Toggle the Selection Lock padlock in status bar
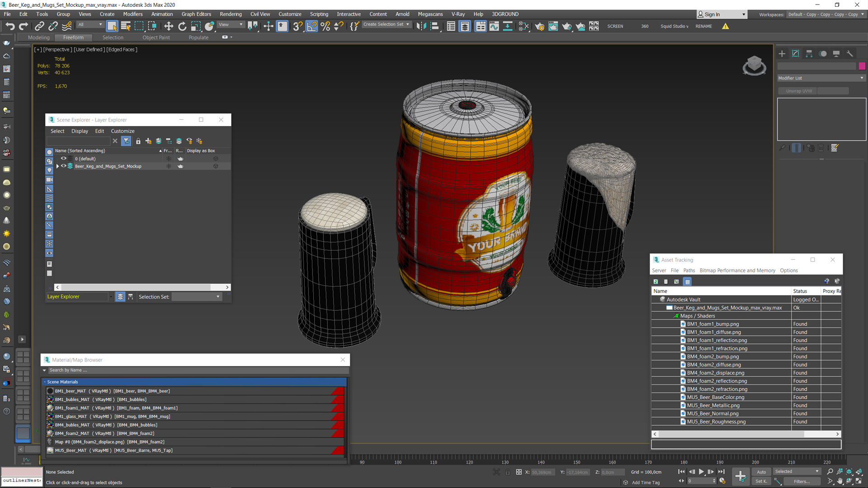The height and width of the screenshot is (488, 868). tap(508, 472)
